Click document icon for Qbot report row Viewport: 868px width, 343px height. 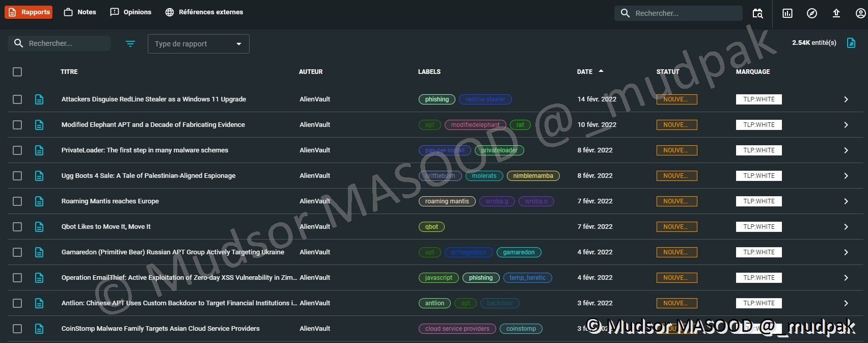39,227
